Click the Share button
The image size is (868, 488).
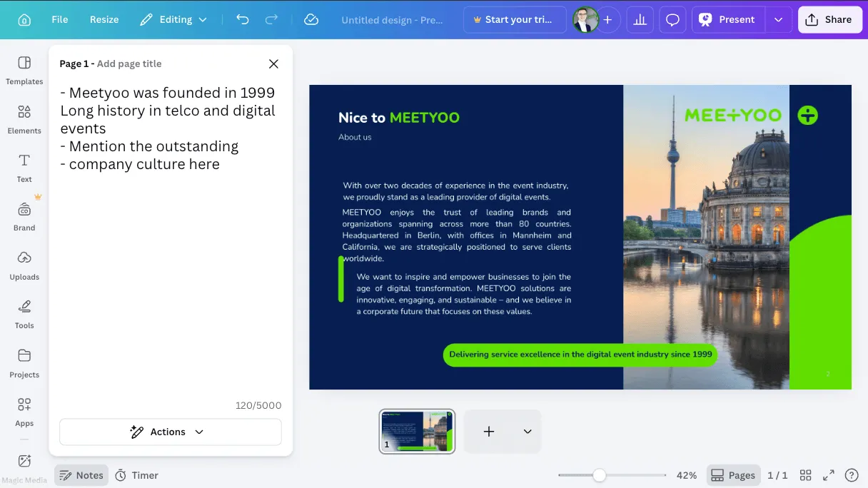point(829,19)
